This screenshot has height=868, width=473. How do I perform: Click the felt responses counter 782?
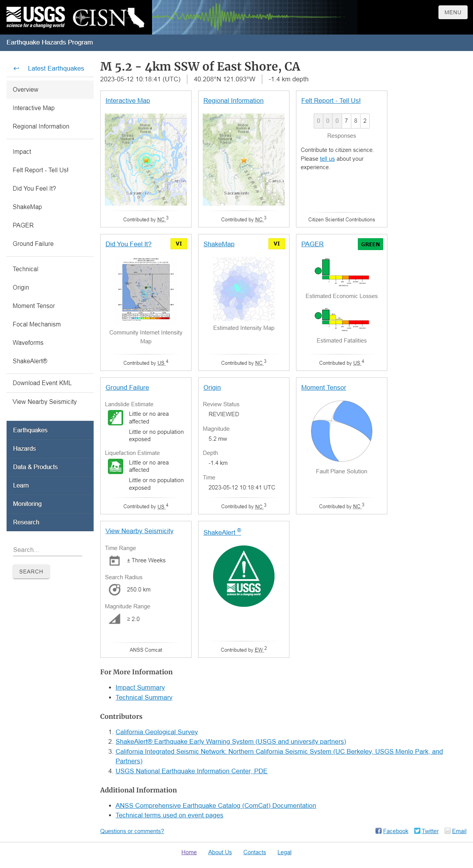coord(342,121)
